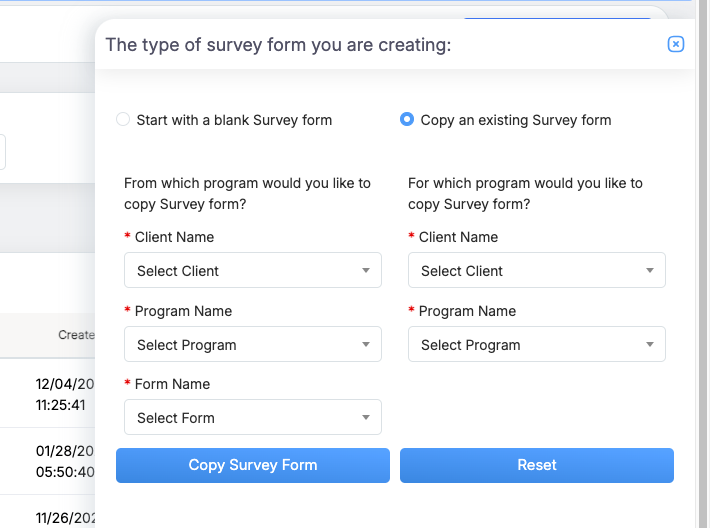Click the arrow icon in source Client Name dropdown

(366, 271)
